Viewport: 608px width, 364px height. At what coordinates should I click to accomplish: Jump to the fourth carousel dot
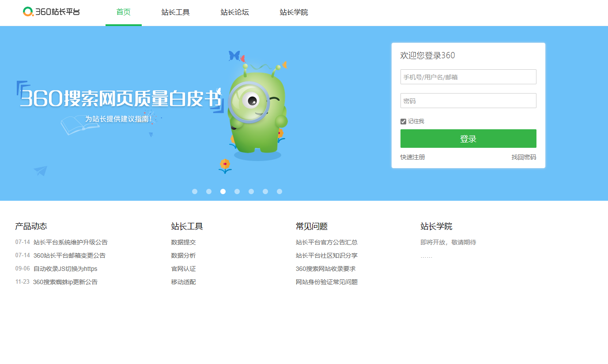tap(237, 191)
